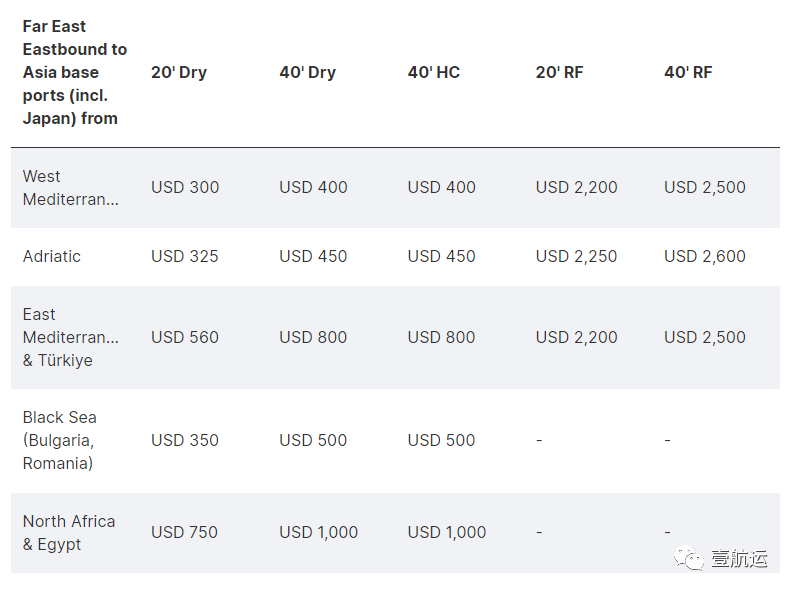Click USD 2,600 in the Adriatic row
Viewport: 793px width, 593px height.
click(x=704, y=256)
